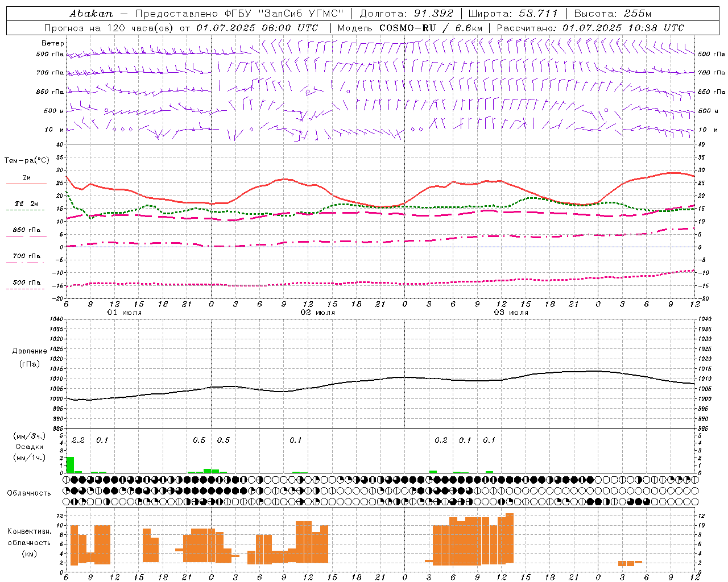Click the '500 гПа' temperature legend label
This screenshot has width=728, height=582.
[26, 282]
